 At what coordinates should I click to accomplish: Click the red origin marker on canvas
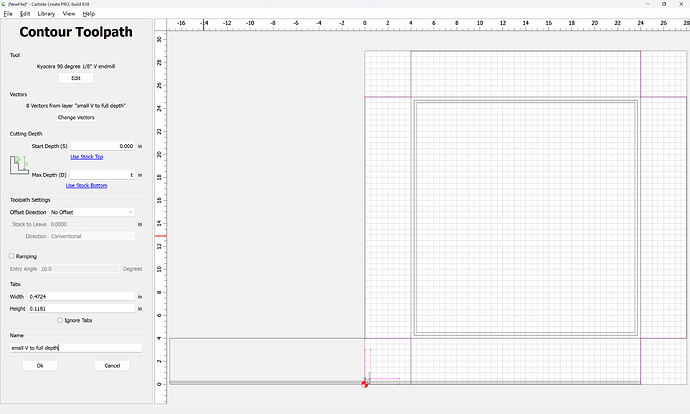[x=365, y=384]
